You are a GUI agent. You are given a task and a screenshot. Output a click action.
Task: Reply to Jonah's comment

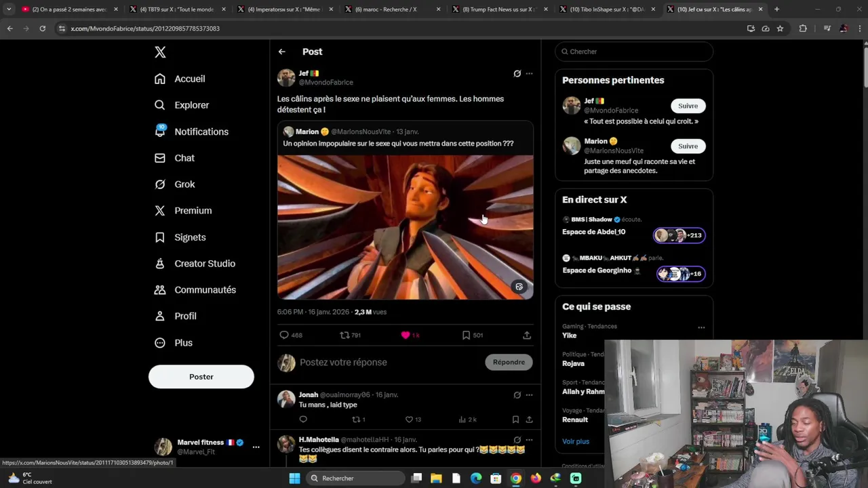[x=303, y=420]
